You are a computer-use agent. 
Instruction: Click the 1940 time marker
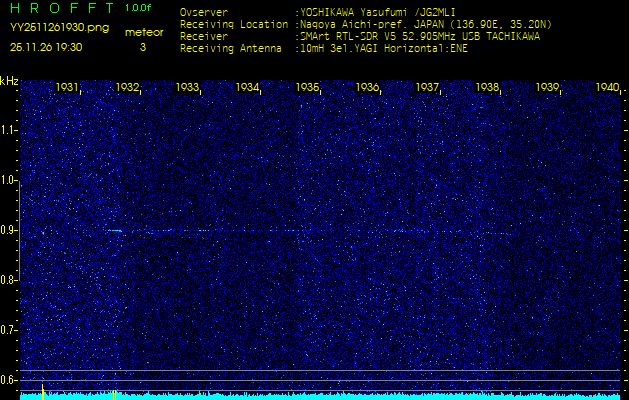(607, 88)
